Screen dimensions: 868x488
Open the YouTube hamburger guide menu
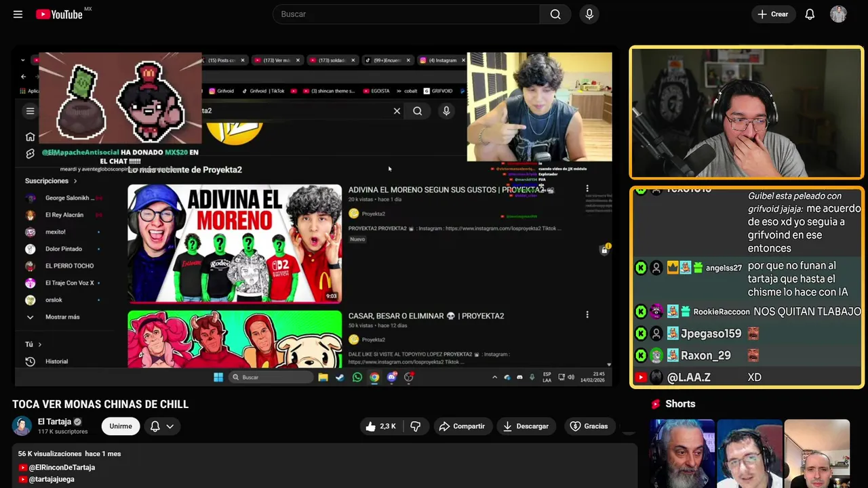click(18, 14)
